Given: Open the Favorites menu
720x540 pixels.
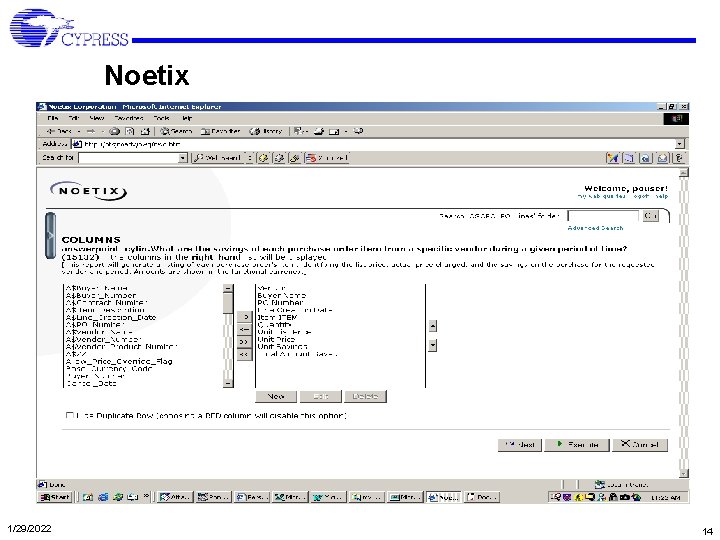Looking at the screenshot, I should tap(129, 118).
